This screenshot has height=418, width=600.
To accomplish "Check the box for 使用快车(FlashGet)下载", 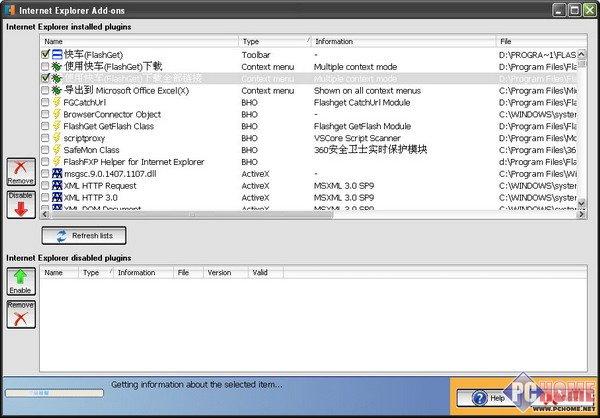I will [46, 67].
